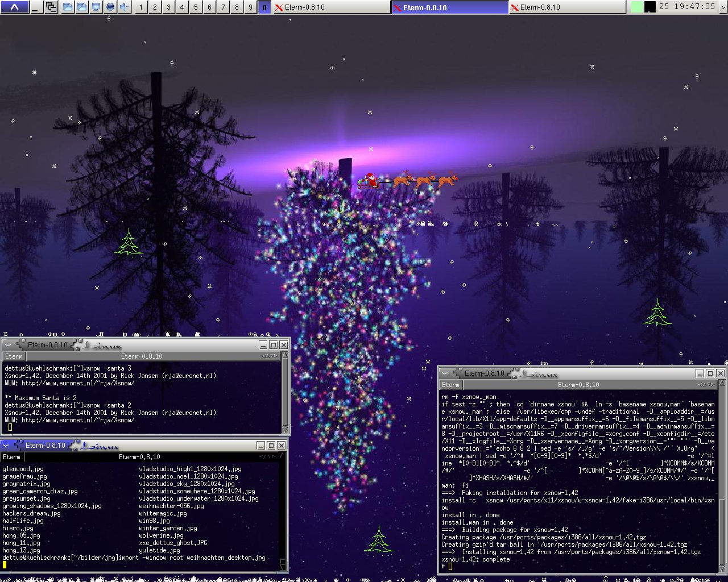Click the file name graymatrix.jpg
Image resolution: width=728 pixels, height=582 pixels.
[26, 484]
